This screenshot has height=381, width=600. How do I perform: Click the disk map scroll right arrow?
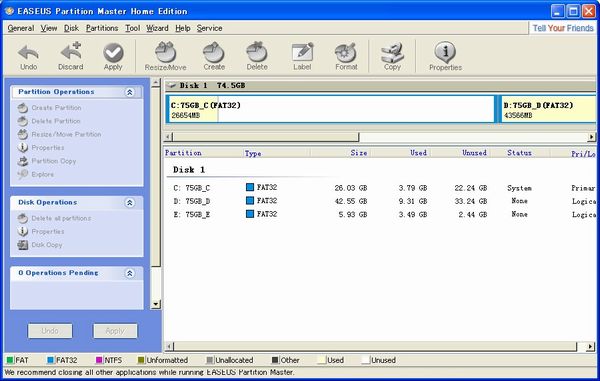592,137
